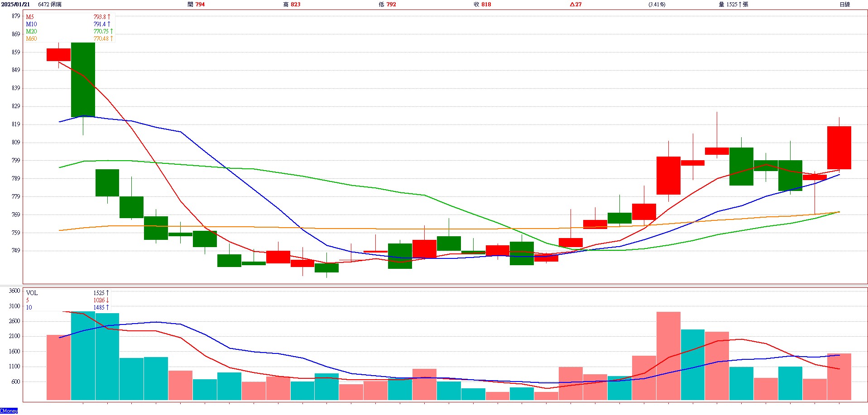Image resolution: width=868 pixels, height=415 pixels.
Task: Click the 749 price axis label
Action: click(16, 251)
